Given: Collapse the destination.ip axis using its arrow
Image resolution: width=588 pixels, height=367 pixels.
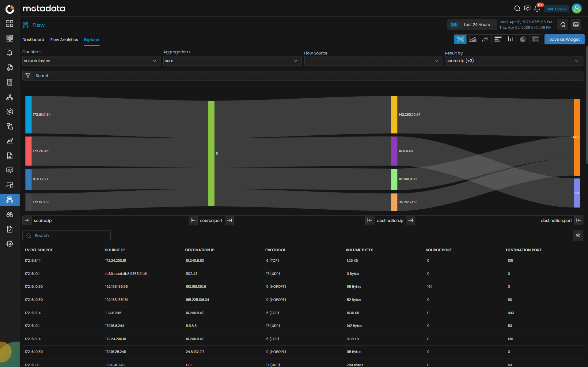Looking at the screenshot, I should (x=370, y=220).
